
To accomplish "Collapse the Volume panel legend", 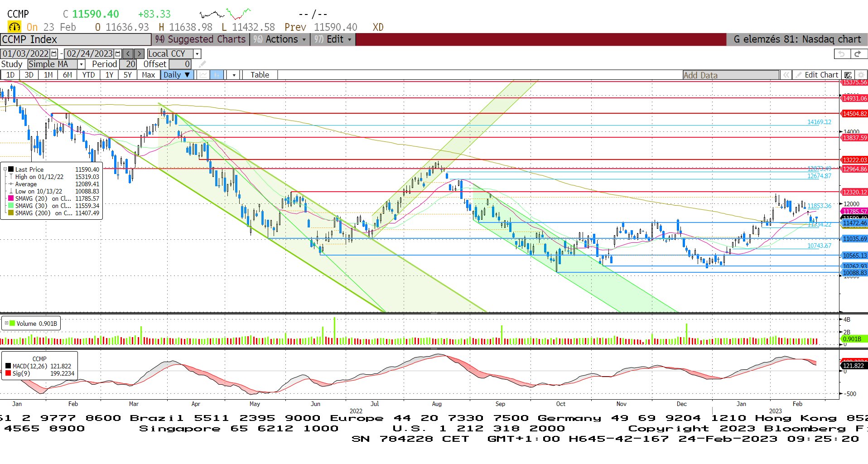I will point(6,323).
